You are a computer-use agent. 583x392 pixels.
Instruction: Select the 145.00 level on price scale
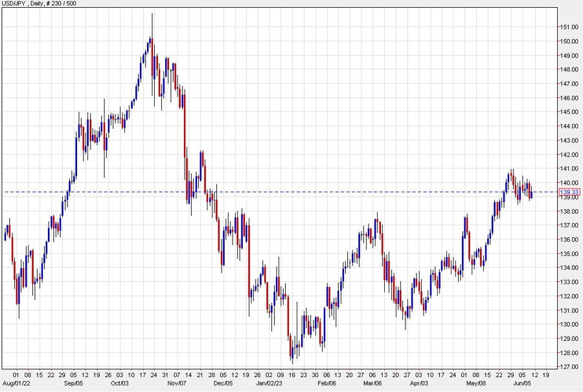(x=567, y=112)
